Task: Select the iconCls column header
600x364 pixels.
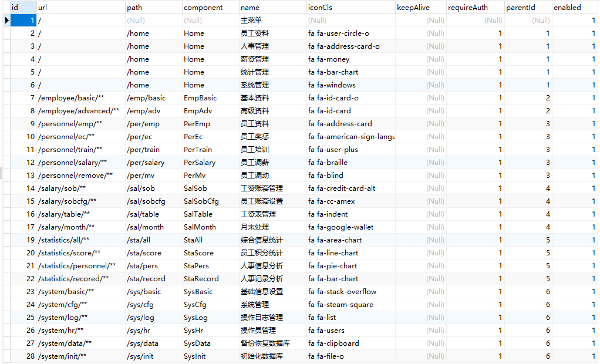Action: pos(351,7)
